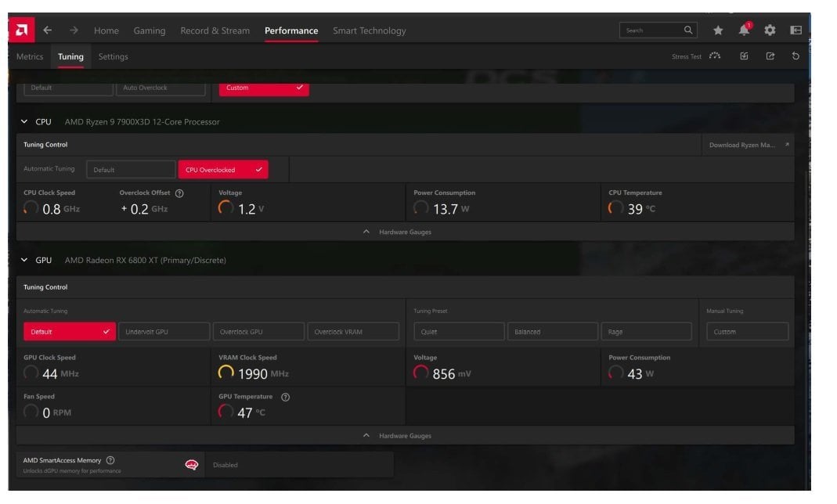This screenshot has width=837, height=504.
Task: Open the Gaming tab
Action: click(x=150, y=31)
